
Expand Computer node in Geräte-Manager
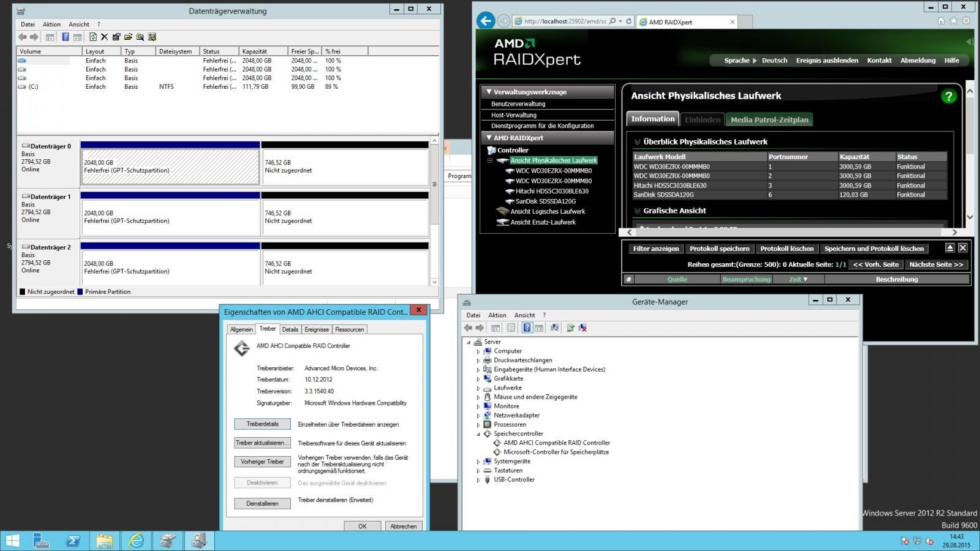pyautogui.click(x=478, y=351)
